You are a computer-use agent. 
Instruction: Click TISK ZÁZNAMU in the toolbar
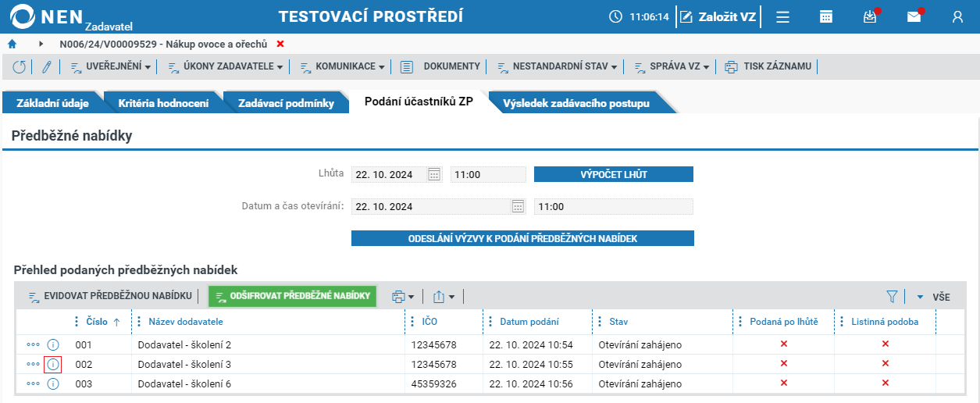coord(768,67)
